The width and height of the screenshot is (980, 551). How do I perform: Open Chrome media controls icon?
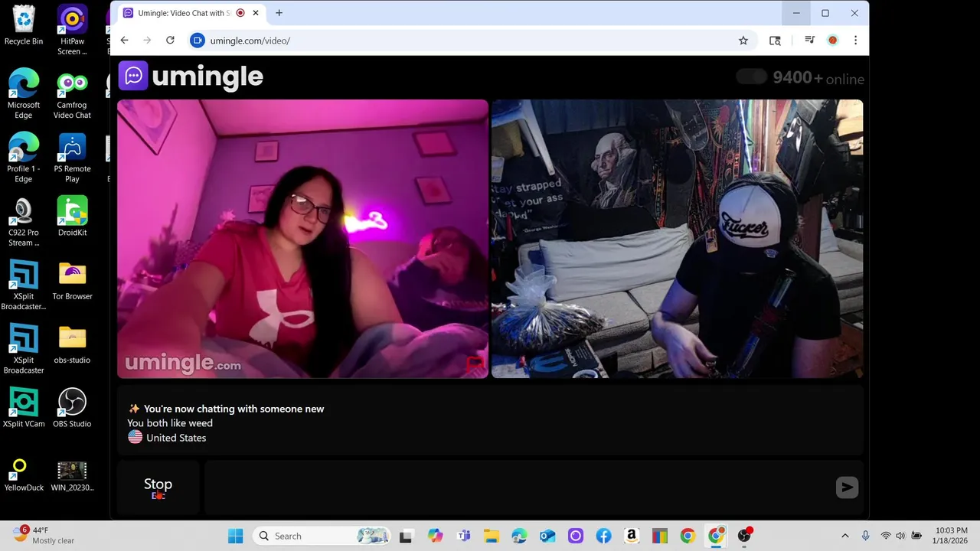point(809,41)
